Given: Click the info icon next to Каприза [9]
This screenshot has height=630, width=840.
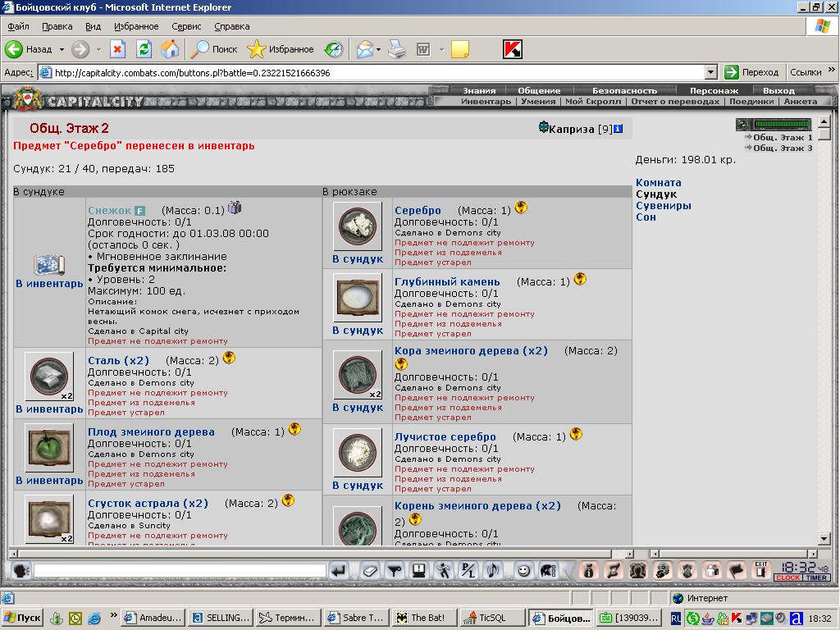Looking at the screenshot, I should pyautogui.click(x=618, y=129).
